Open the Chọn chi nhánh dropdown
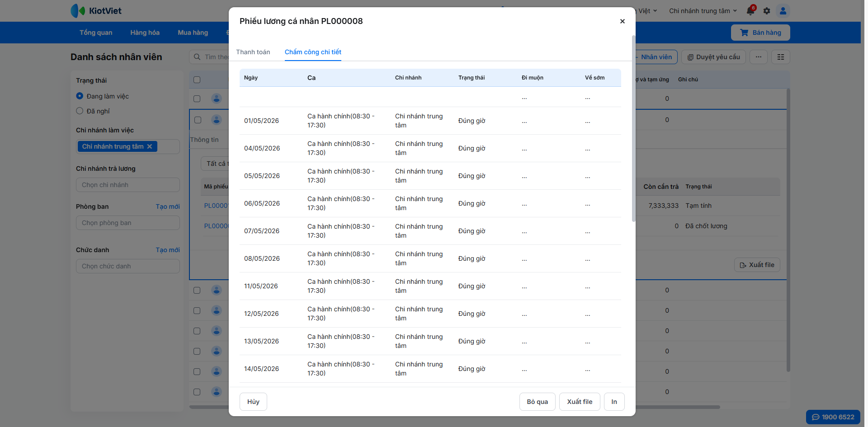Image resolution: width=868 pixels, height=427 pixels. pyautogui.click(x=128, y=185)
